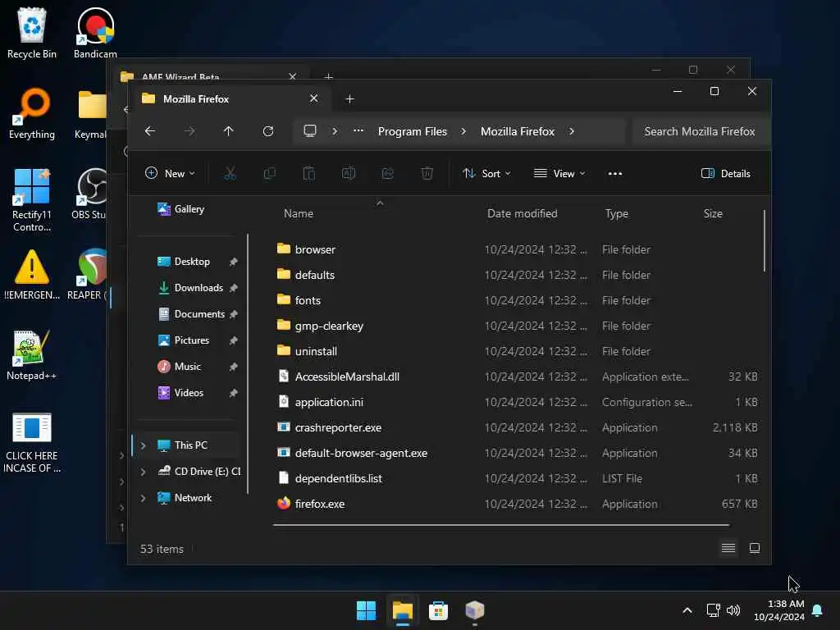Toggle the Details pane button

click(726, 174)
